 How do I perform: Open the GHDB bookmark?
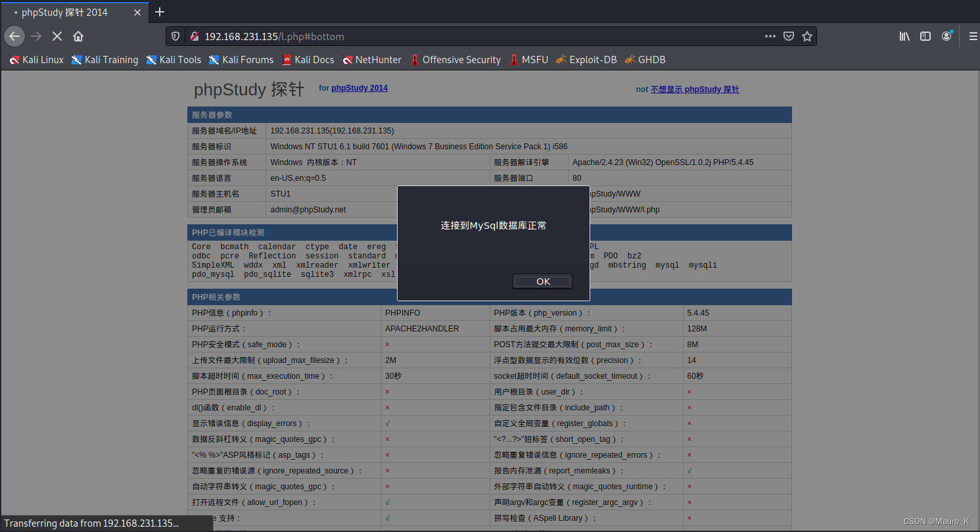[x=645, y=60]
